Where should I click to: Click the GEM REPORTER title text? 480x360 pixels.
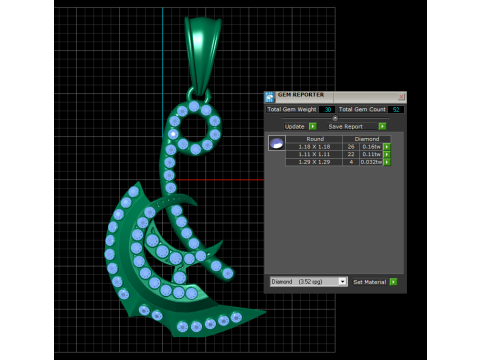[x=301, y=95]
